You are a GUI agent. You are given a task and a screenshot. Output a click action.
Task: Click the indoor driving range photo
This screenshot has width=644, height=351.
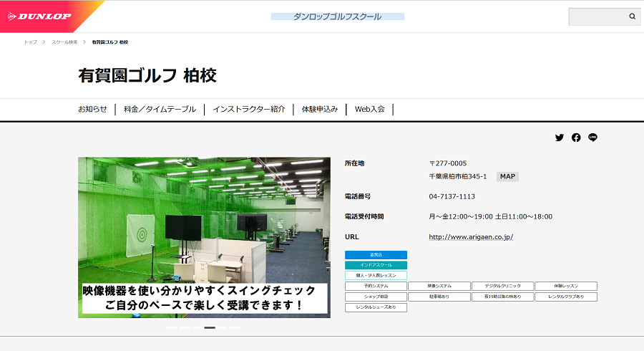(x=204, y=237)
